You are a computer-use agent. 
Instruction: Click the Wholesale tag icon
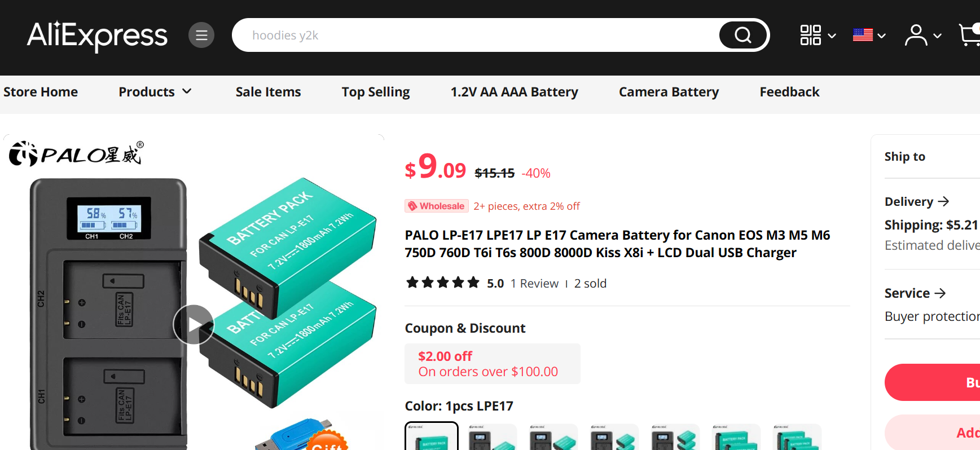point(412,206)
